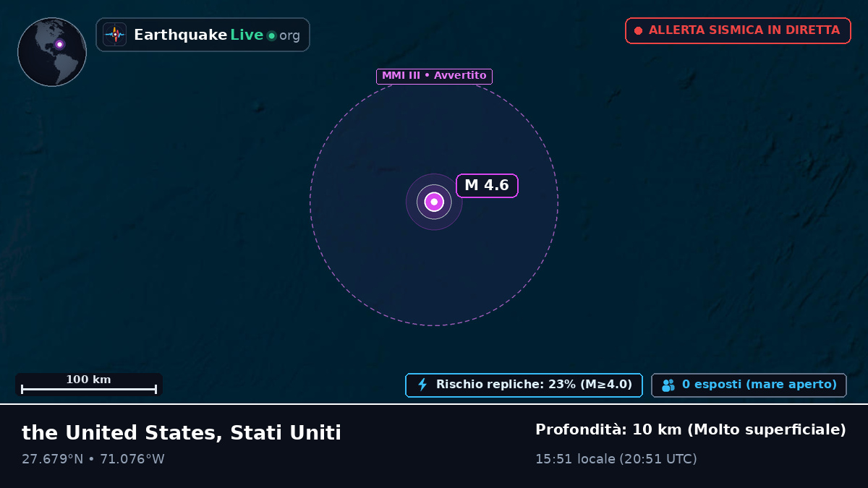The height and width of the screenshot is (488, 868).
Task: Click the EarthquakeLive seismograph logo icon
Action: click(x=115, y=35)
